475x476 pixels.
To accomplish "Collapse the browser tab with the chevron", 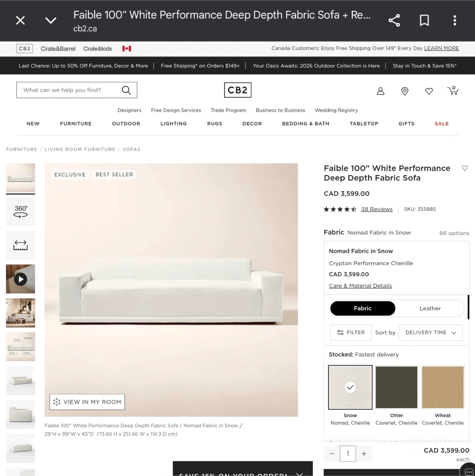I will click(x=51, y=20).
